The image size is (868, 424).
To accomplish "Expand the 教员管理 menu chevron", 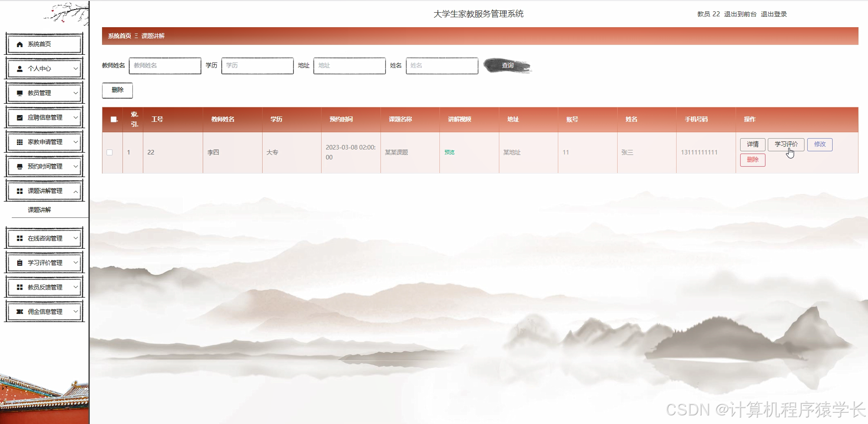I will tap(76, 93).
